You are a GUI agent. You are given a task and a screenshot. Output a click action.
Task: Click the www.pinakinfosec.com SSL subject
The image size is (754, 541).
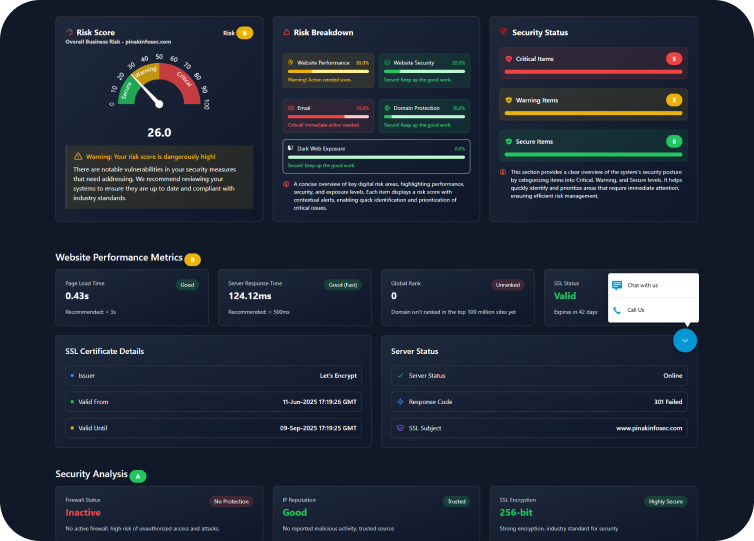pos(649,428)
